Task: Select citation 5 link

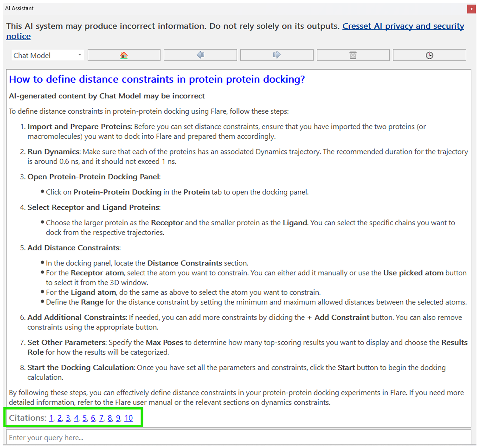Action: tap(85, 418)
